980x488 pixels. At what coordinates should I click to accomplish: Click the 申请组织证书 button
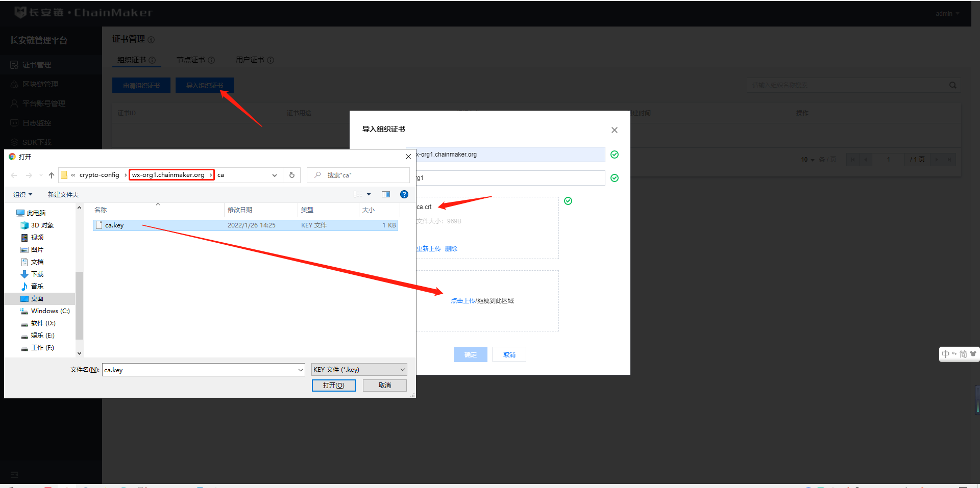141,85
